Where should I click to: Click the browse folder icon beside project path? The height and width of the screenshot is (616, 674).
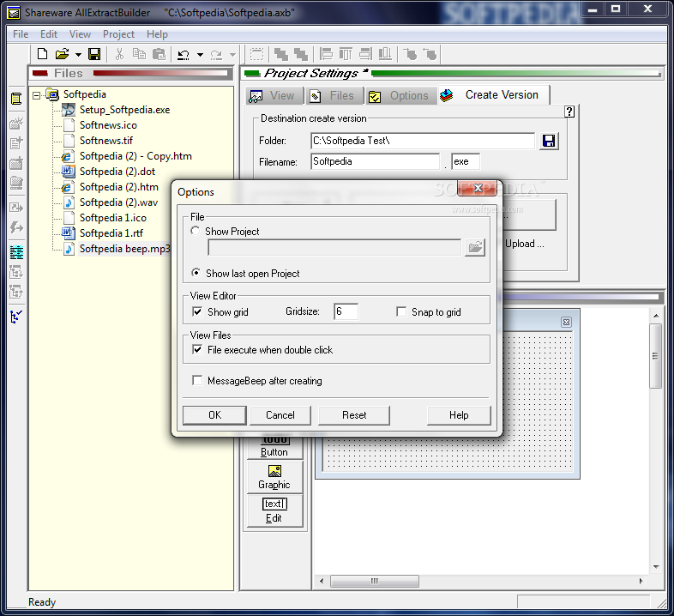[475, 247]
